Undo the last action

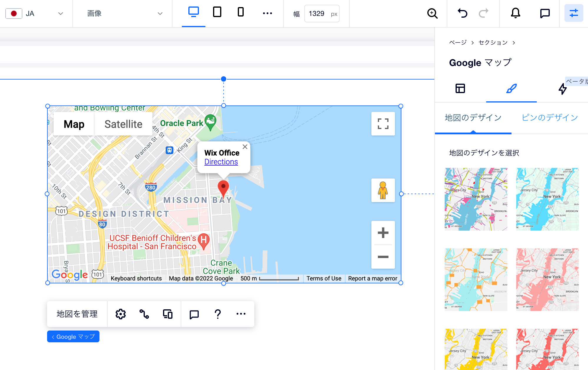(x=462, y=13)
